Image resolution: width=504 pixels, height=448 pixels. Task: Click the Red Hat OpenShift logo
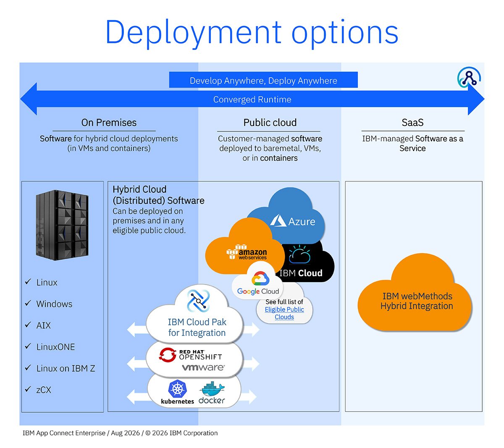(x=191, y=355)
